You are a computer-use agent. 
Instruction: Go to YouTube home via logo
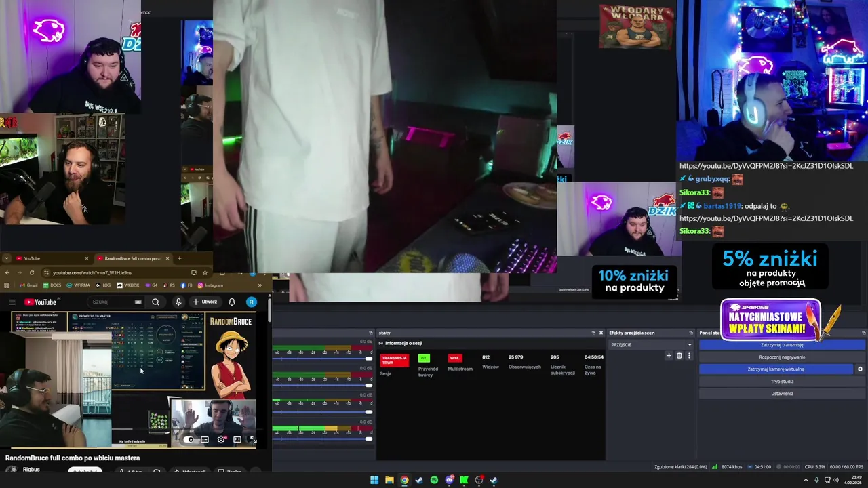point(42,302)
